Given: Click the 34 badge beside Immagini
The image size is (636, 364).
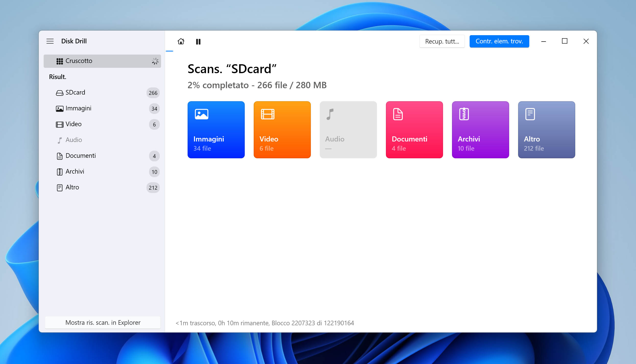Looking at the screenshot, I should [x=154, y=109].
